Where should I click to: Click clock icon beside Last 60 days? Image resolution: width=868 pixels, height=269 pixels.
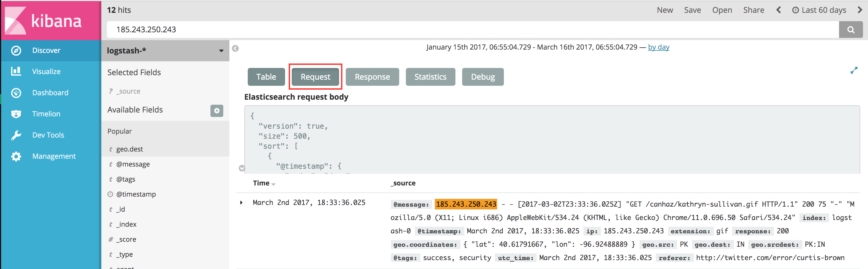tap(795, 10)
